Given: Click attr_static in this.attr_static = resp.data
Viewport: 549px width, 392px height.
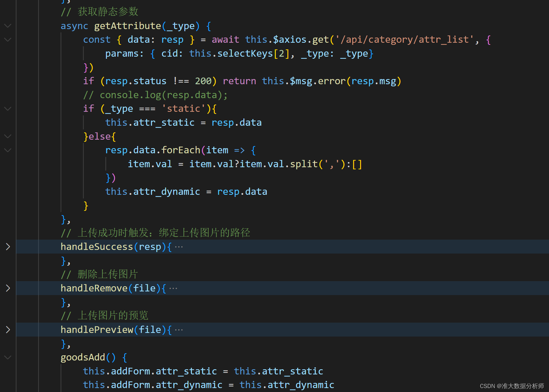Looking at the screenshot, I should (x=164, y=123).
